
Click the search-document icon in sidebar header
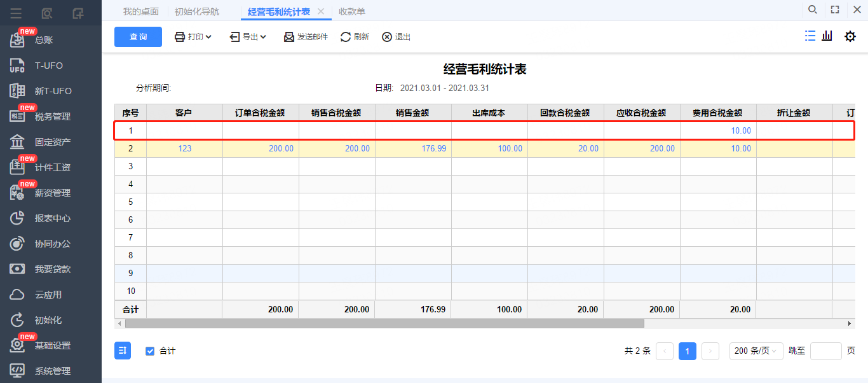(x=46, y=13)
